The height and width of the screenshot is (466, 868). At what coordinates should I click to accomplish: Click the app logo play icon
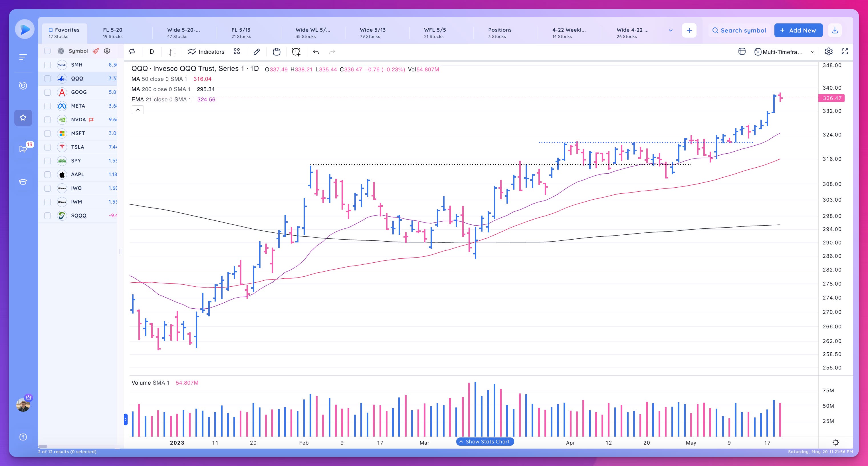[x=25, y=29]
